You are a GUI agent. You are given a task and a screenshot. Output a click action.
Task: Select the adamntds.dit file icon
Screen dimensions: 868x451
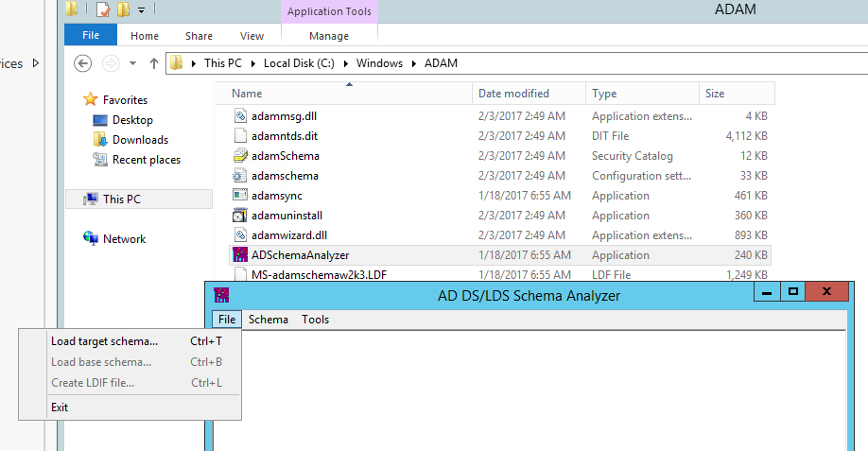click(239, 136)
